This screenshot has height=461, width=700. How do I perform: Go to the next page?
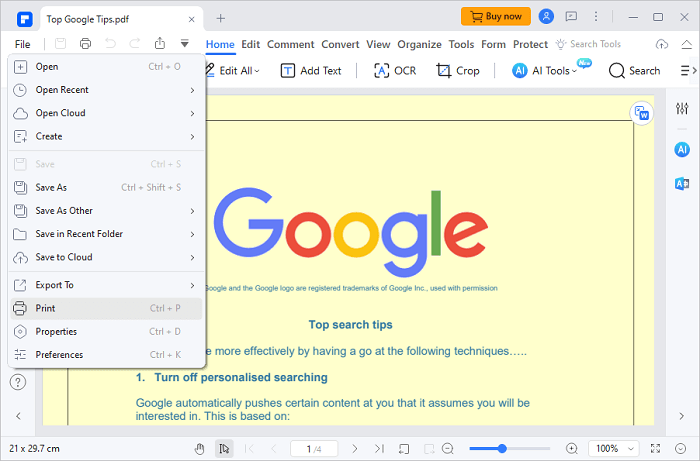[354, 449]
